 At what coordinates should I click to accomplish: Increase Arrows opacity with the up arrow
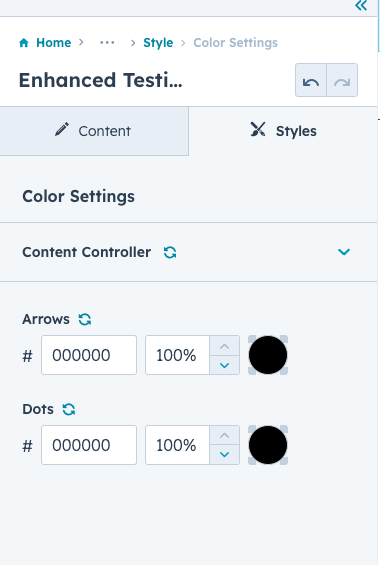pos(224,346)
